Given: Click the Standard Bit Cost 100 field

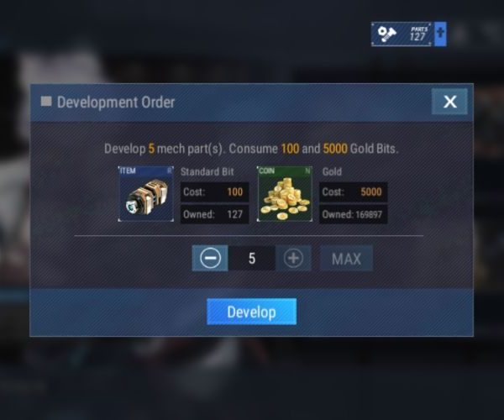Looking at the screenshot, I should point(214,192).
